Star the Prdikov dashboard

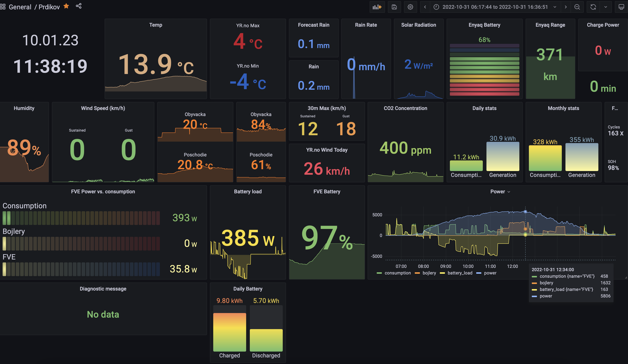tap(66, 6)
